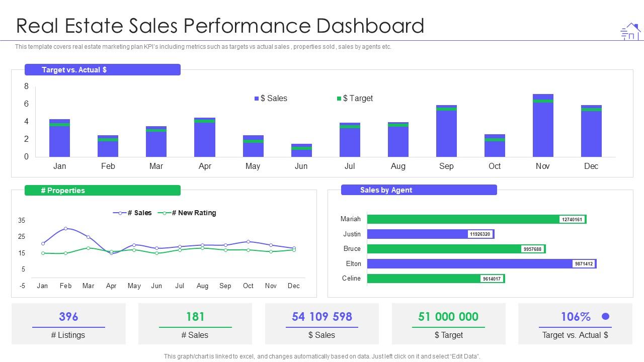Screen dimensions: 644x362
Task: Click Elton's 9871412 data label
Action: [x=584, y=263]
